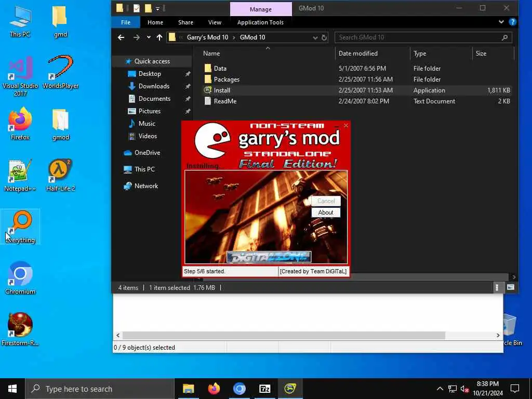Go up one folder level
This screenshot has width=532, height=399.
(x=159, y=37)
